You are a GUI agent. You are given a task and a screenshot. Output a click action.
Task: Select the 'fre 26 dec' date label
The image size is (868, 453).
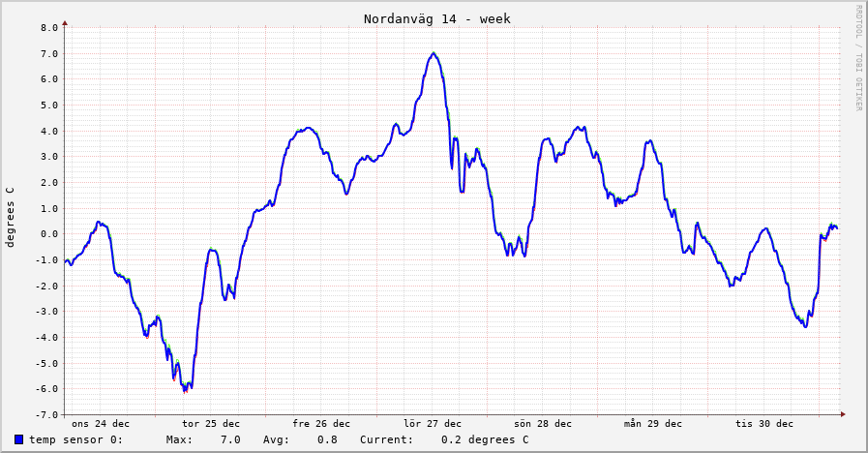321,423
